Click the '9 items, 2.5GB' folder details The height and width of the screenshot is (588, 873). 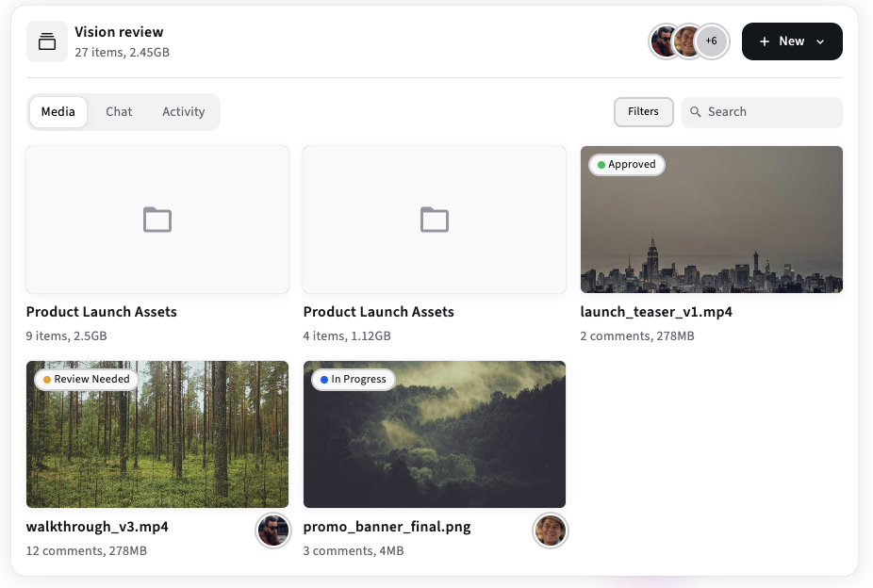(x=66, y=336)
